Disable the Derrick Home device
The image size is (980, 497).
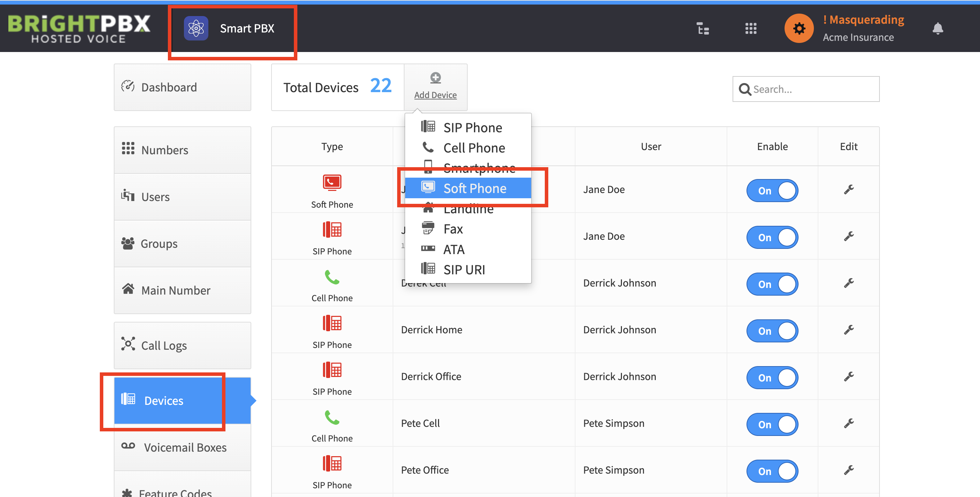pyautogui.click(x=772, y=331)
